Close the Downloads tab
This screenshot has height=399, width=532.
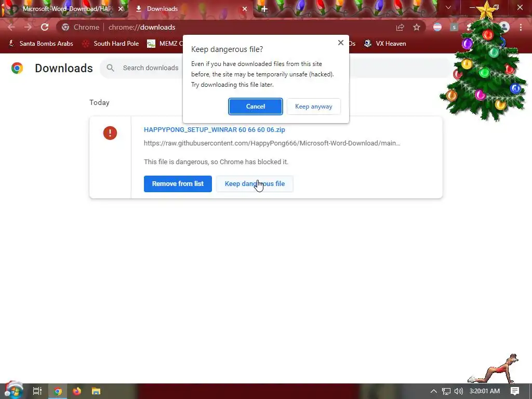point(245,9)
